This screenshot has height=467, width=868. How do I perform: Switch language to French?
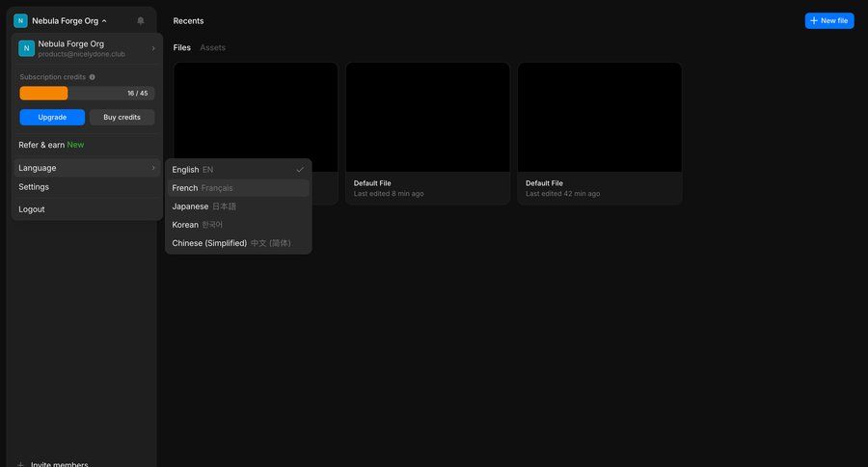(x=237, y=188)
